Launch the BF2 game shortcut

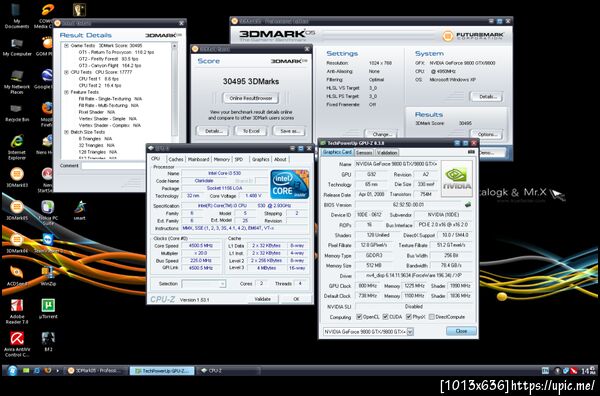[x=48, y=341]
